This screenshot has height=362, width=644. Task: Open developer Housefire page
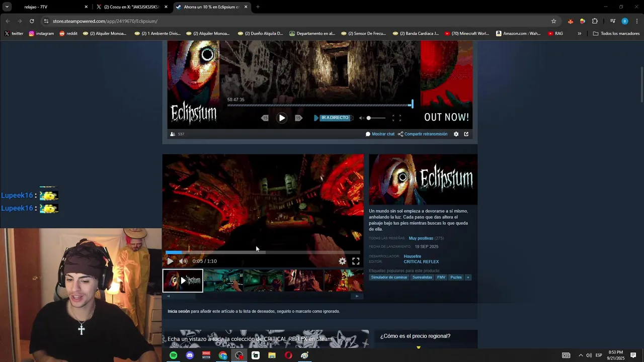tap(413, 256)
